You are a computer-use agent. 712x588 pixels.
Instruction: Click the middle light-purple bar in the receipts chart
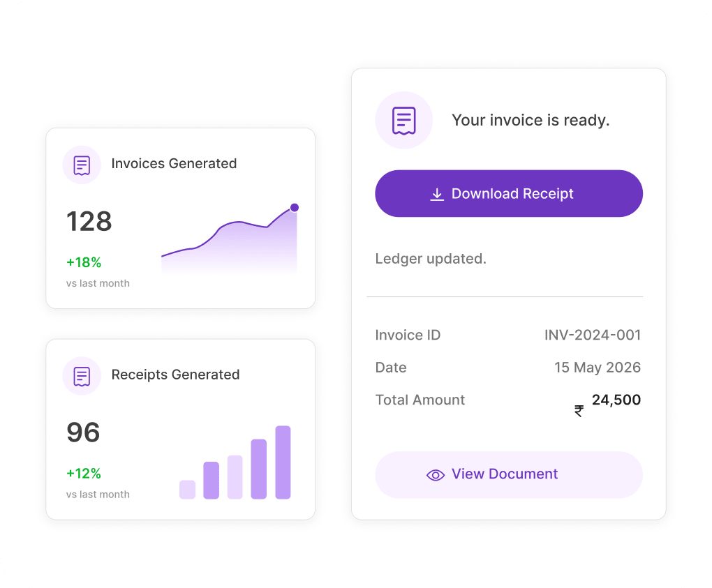point(235,477)
